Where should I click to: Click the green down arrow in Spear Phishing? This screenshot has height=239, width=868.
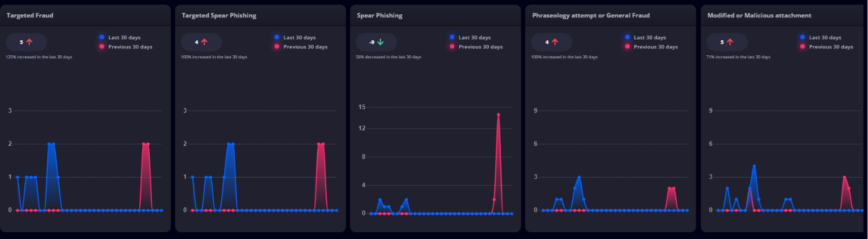point(380,42)
